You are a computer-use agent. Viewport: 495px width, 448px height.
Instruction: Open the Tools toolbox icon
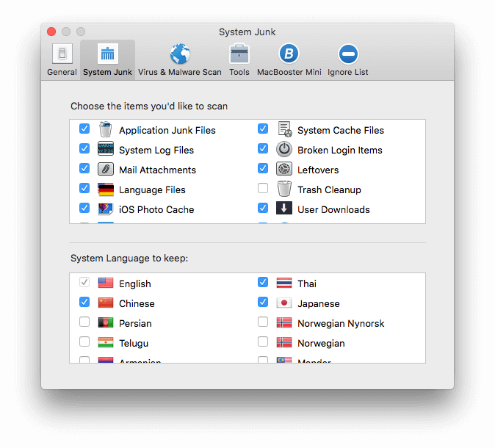[239, 55]
